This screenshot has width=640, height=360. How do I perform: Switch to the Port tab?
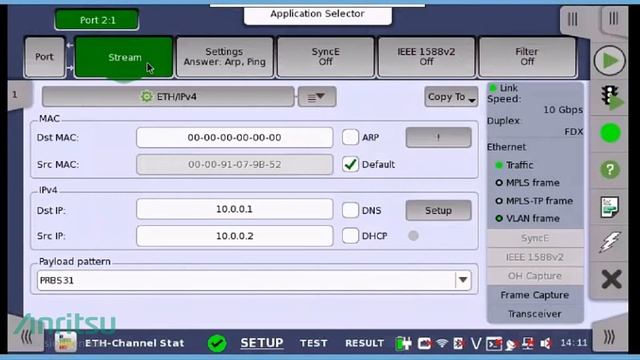tap(44, 57)
